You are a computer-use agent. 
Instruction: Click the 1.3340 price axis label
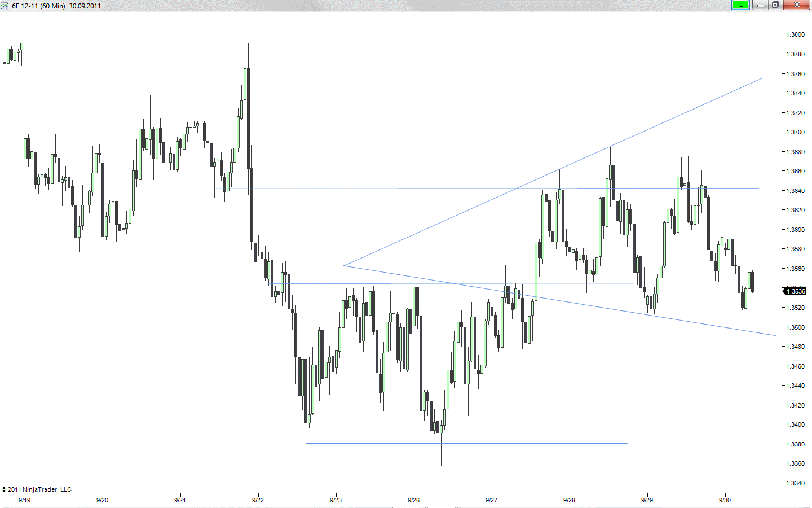point(796,483)
